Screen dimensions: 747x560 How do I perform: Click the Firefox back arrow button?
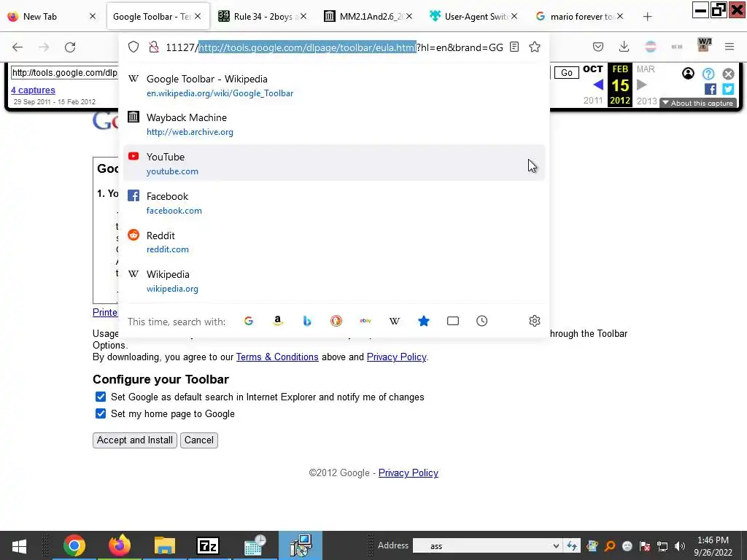[18, 47]
